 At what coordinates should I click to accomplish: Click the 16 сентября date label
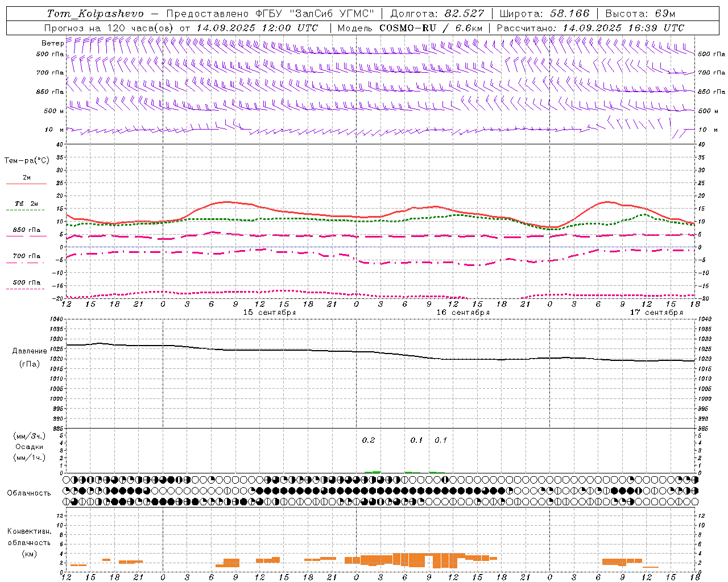pos(463,313)
